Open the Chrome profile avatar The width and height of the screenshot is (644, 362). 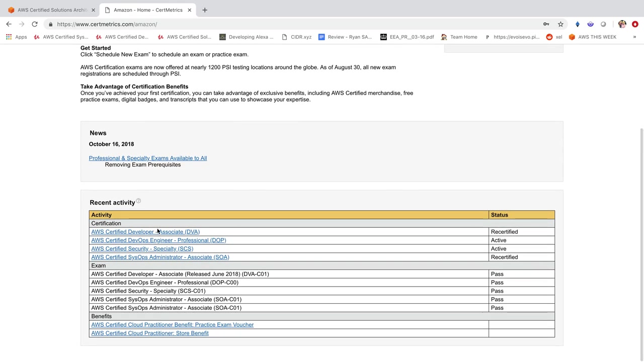coord(622,24)
